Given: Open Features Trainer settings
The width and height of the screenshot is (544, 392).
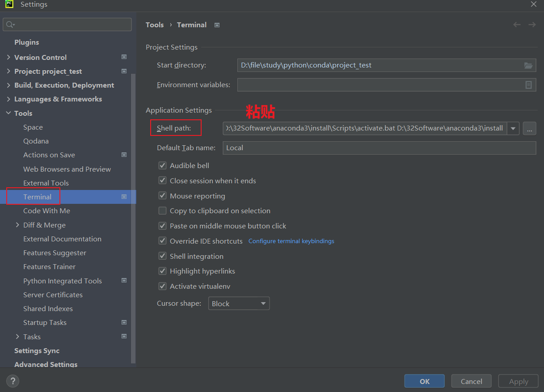Looking at the screenshot, I should pyautogui.click(x=49, y=267).
